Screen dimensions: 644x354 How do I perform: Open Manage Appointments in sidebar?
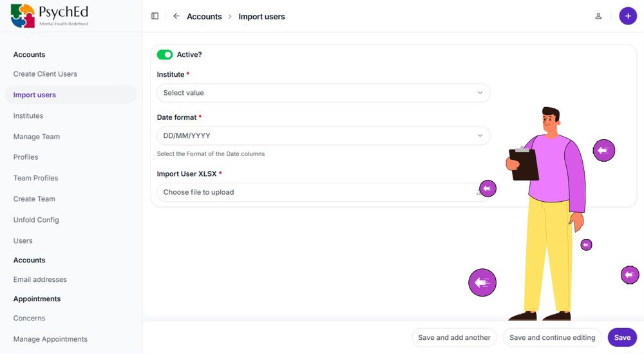(50, 339)
